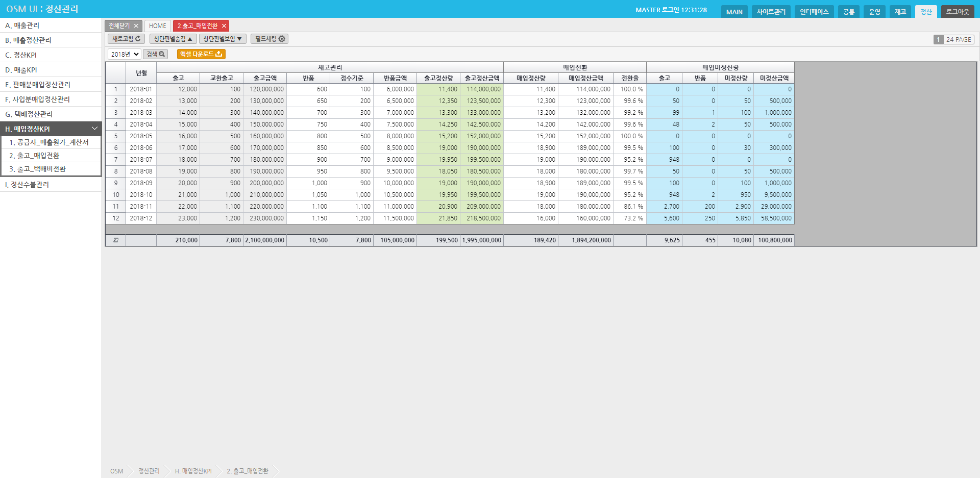The image size is (980, 478).
Task: Hide the top panel with 상단판넬숨김
Action: (x=173, y=39)
